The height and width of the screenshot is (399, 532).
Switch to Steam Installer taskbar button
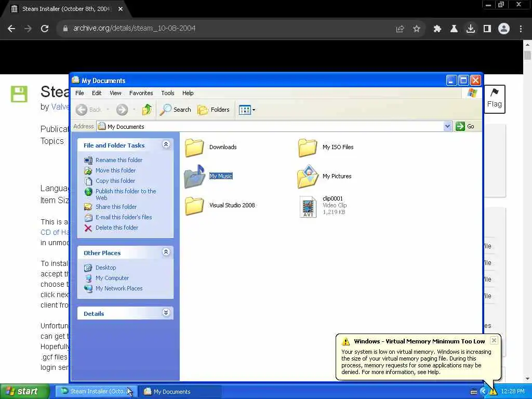(96, 392)
